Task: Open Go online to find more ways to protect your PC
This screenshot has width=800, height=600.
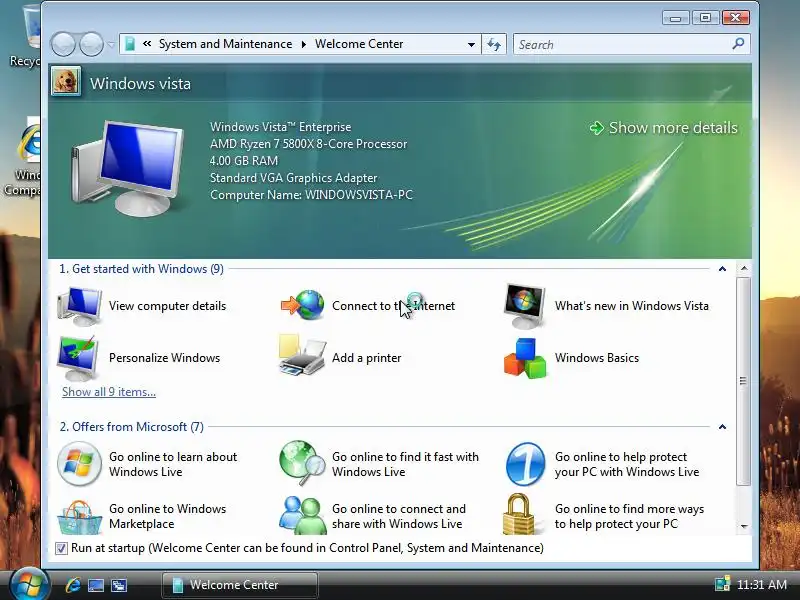Action: 604,516
